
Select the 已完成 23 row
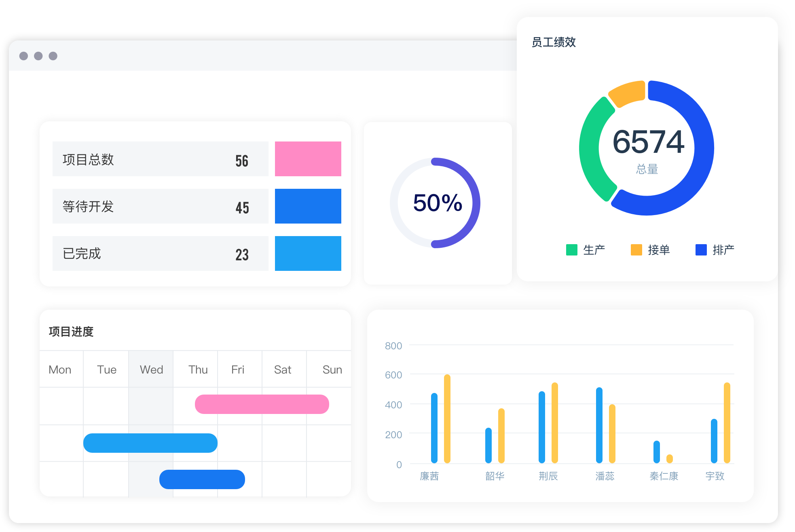160,253
